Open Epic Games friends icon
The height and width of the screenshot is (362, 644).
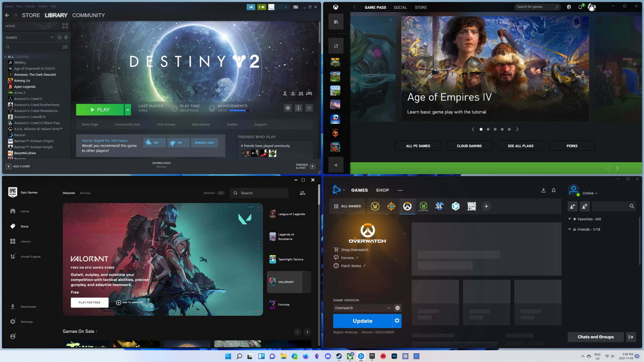point(302,193)
